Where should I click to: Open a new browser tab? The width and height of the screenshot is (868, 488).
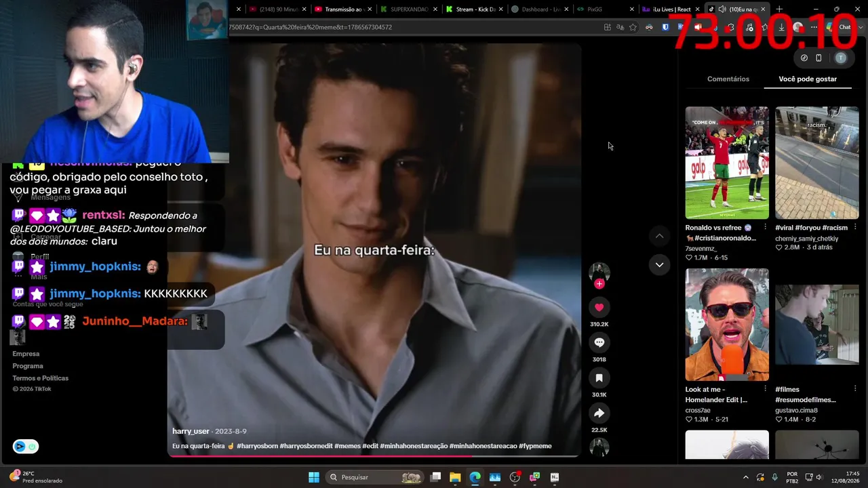point(779,9)
